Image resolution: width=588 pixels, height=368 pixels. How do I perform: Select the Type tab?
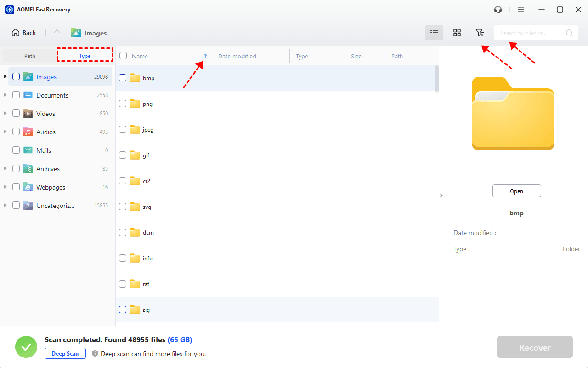coord(85,56)
